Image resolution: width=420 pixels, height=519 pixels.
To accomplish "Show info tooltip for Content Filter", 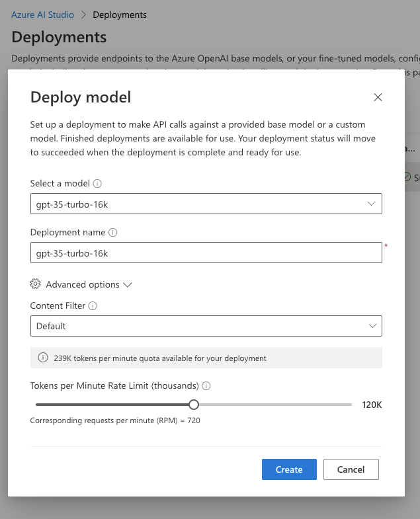I will [x=93, y=306].
